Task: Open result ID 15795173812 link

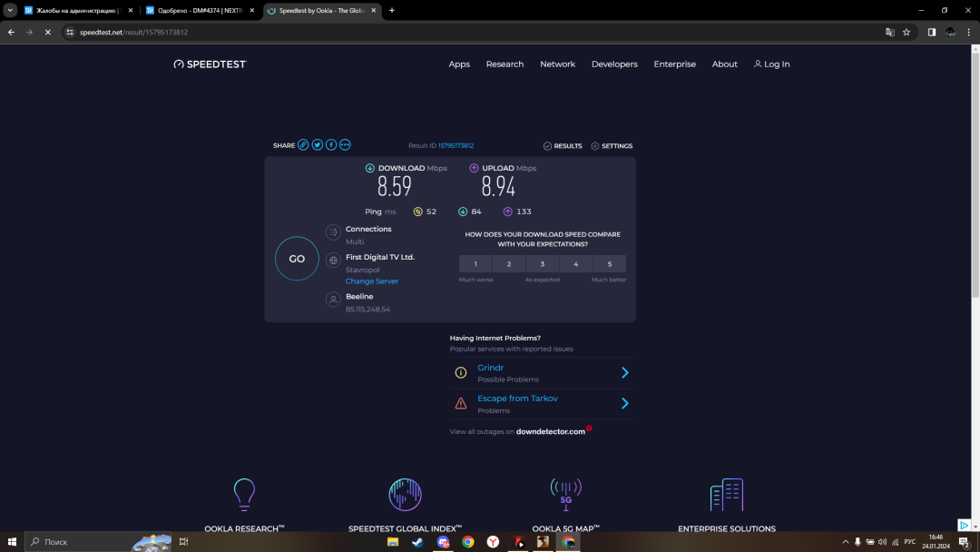Action: (456, 145)
